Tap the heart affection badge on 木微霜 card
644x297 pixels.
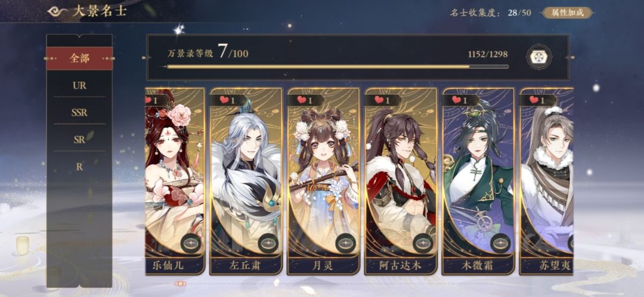click(x=460, y=100)
